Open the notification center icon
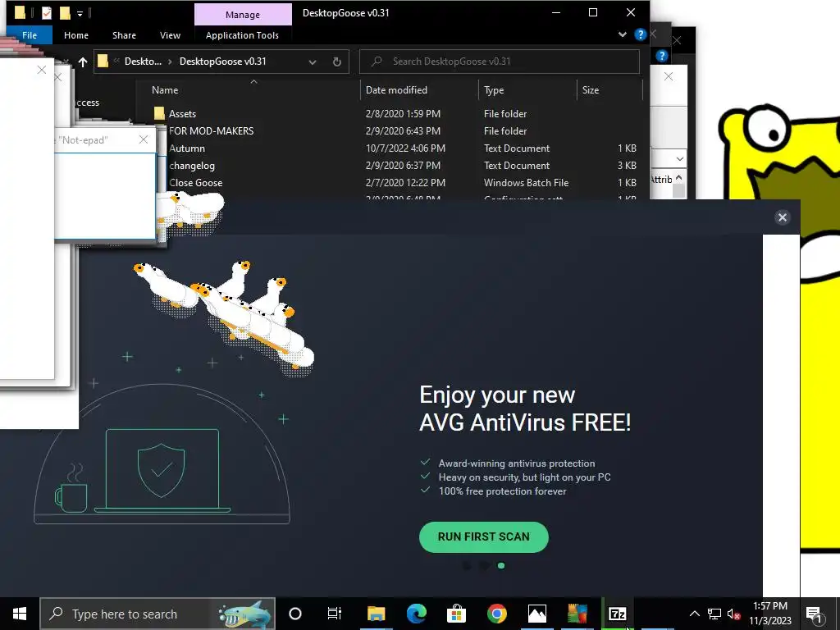The width and height of the screenshot is (840, 630). point(815,614)
